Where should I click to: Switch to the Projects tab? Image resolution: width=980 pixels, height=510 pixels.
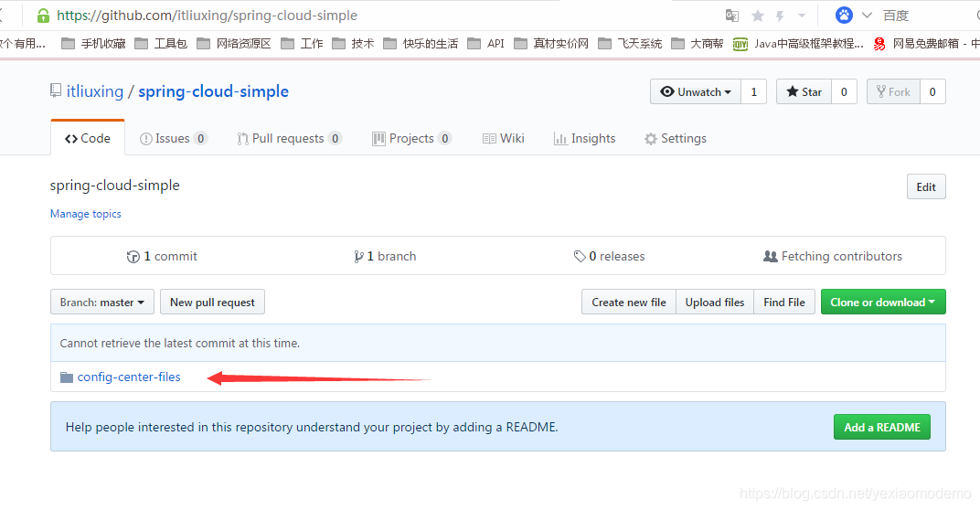(412, 138)
